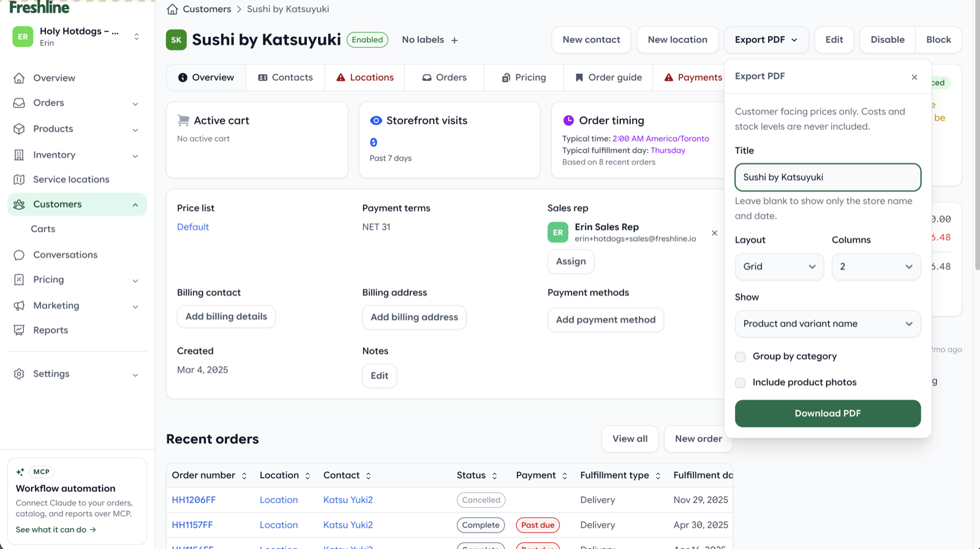980x549 pixels.
Task: Open the Layout dropdown set to Grid
Action: [779, 267]
